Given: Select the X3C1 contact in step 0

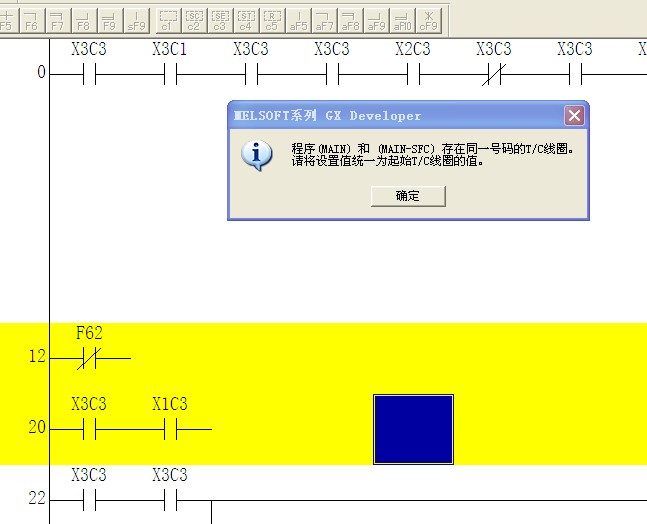Looking at the screenshot, I should pos(169,73).
